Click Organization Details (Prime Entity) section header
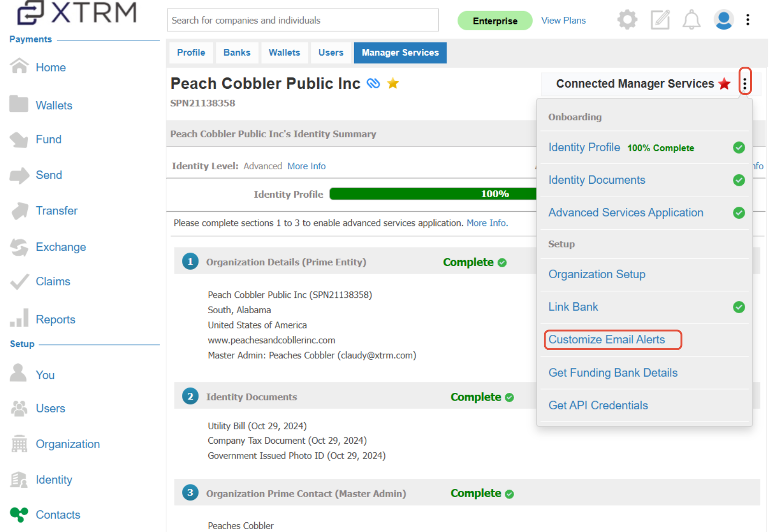Viewport: 776px width, 532px height. (286, 262)
